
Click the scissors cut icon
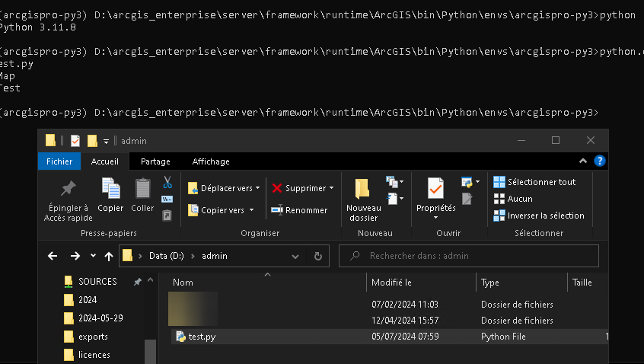click(167, 183)
